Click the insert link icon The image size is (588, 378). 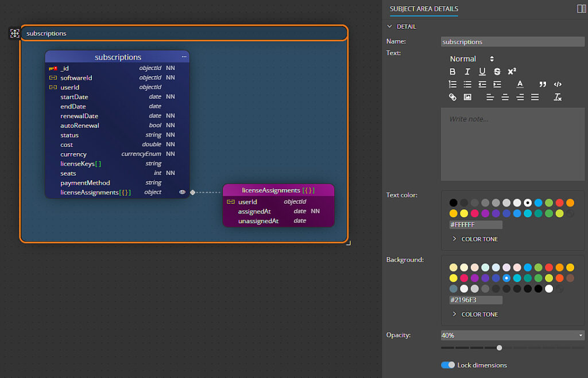tap(452, 98)
